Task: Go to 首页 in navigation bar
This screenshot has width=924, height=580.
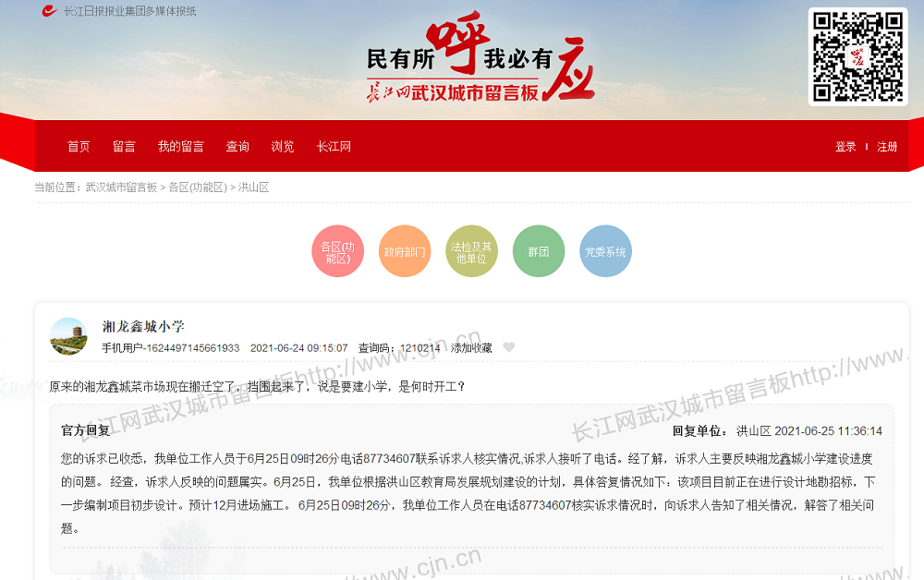Action: click(x=79, y=147)
